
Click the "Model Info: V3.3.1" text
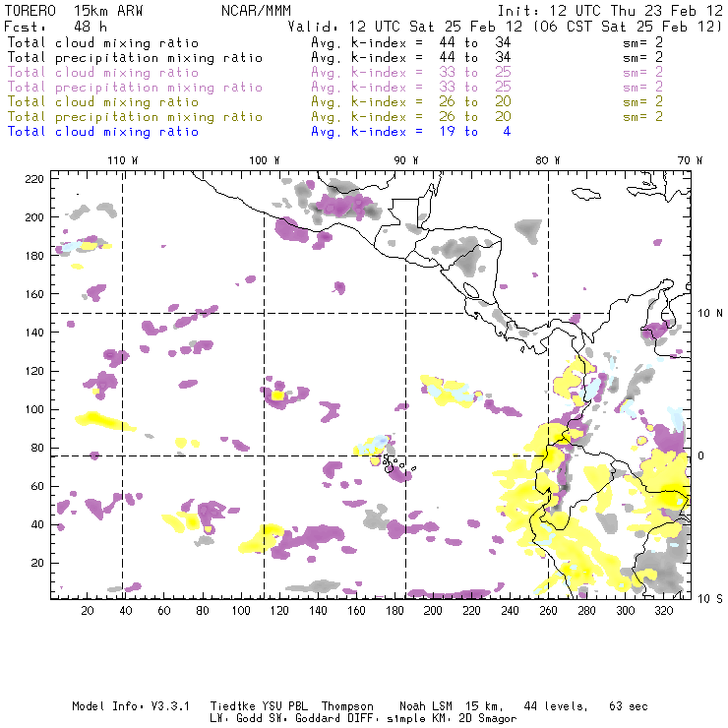131,706
